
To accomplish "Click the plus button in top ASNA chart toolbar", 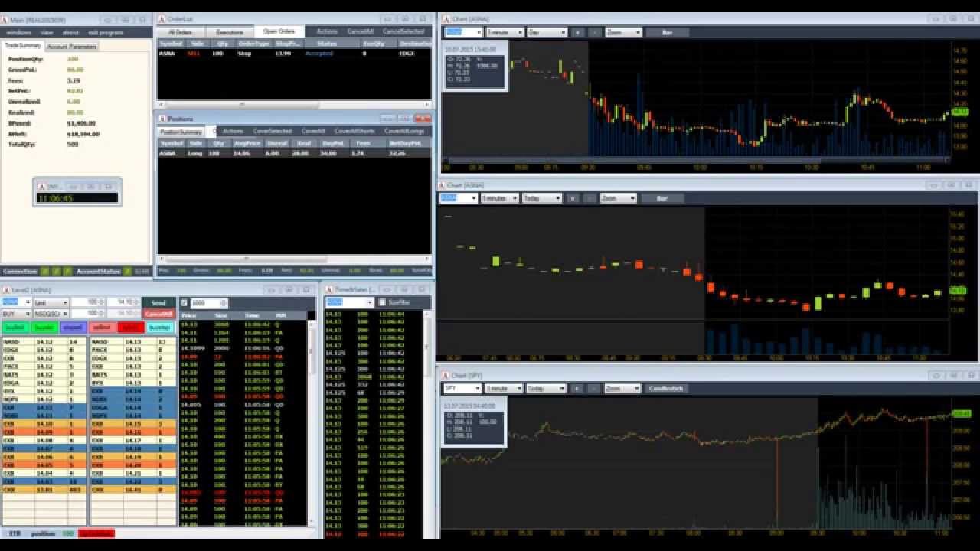I will (577, 32).
